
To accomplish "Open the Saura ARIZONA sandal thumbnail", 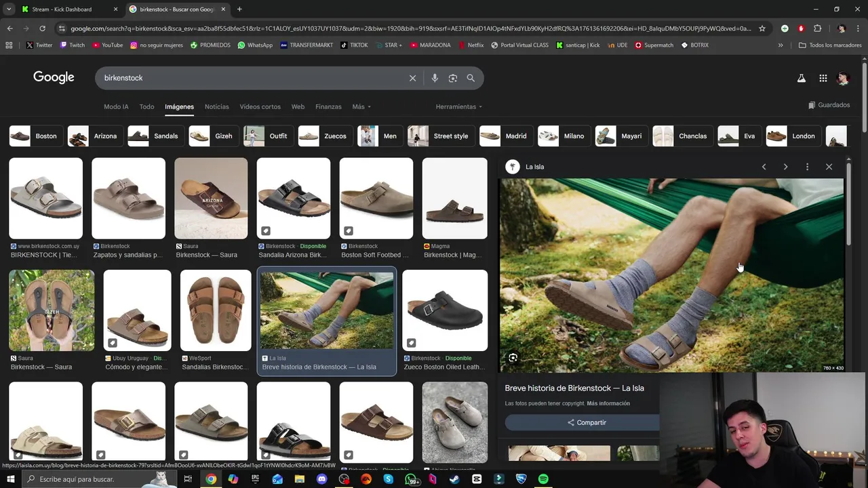I will pos(211,199).
